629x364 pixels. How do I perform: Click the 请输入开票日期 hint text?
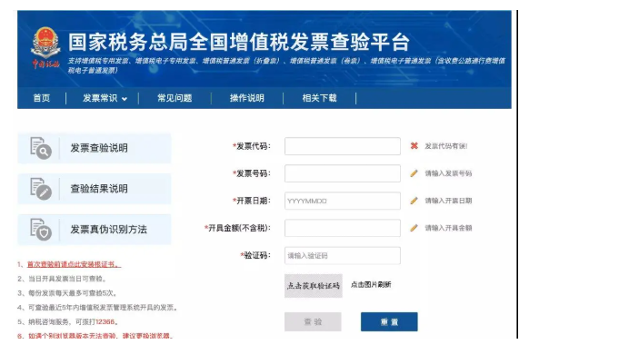(x=448, y=201)
